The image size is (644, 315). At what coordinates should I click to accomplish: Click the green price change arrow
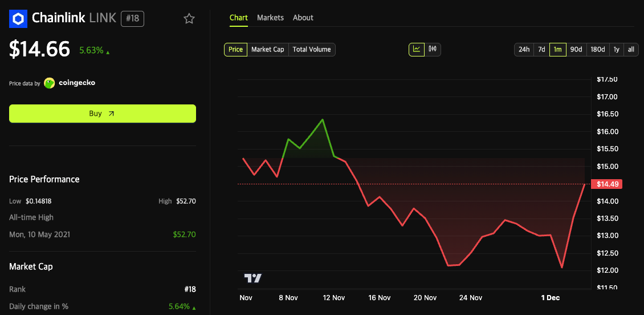pyautogui.click(x=108, y=52)
